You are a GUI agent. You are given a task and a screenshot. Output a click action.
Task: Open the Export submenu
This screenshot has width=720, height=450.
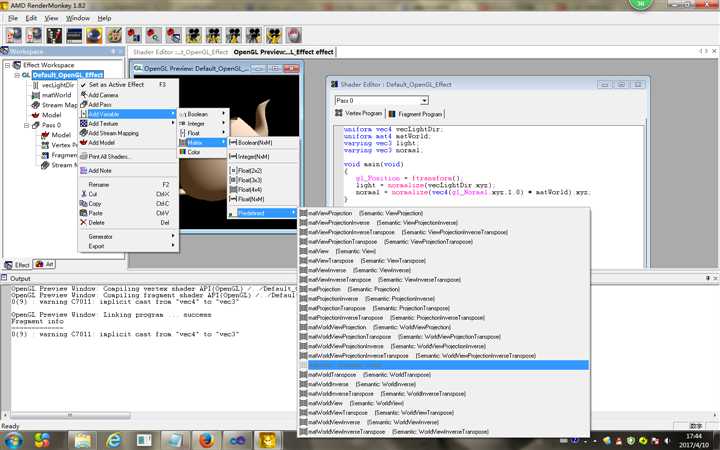(x=128, y=246)
